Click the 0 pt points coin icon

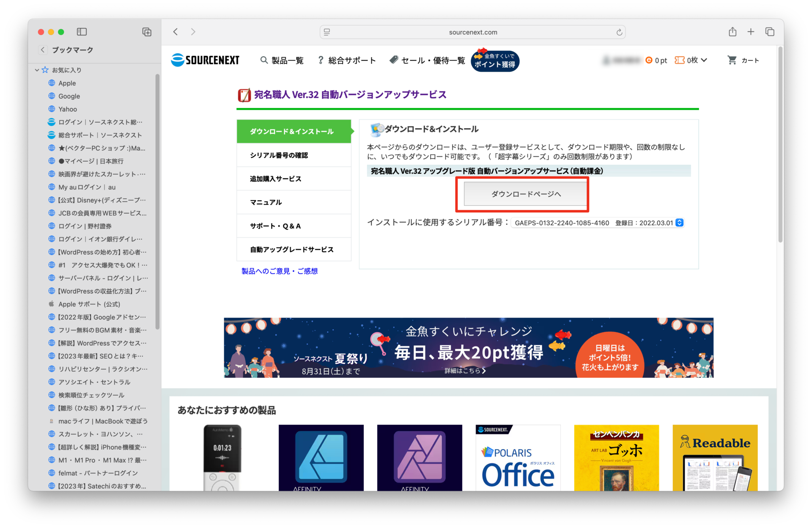[649, 60]
